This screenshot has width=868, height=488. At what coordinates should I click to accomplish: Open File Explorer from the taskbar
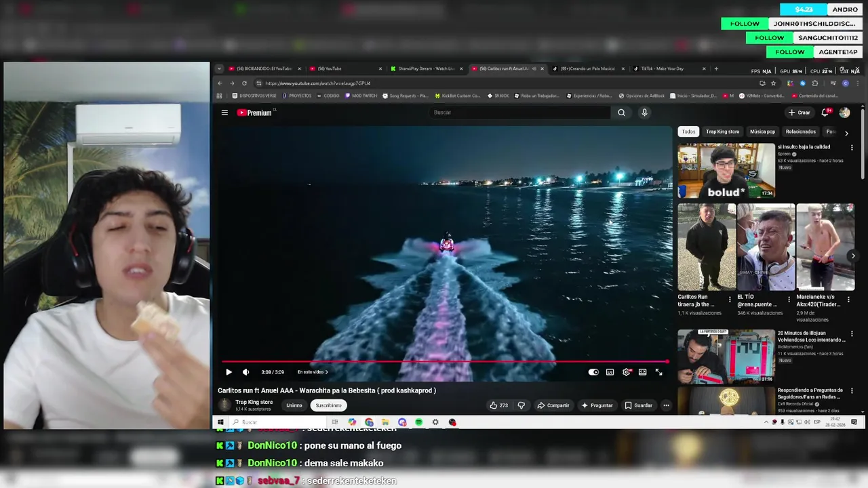(385, 422)
